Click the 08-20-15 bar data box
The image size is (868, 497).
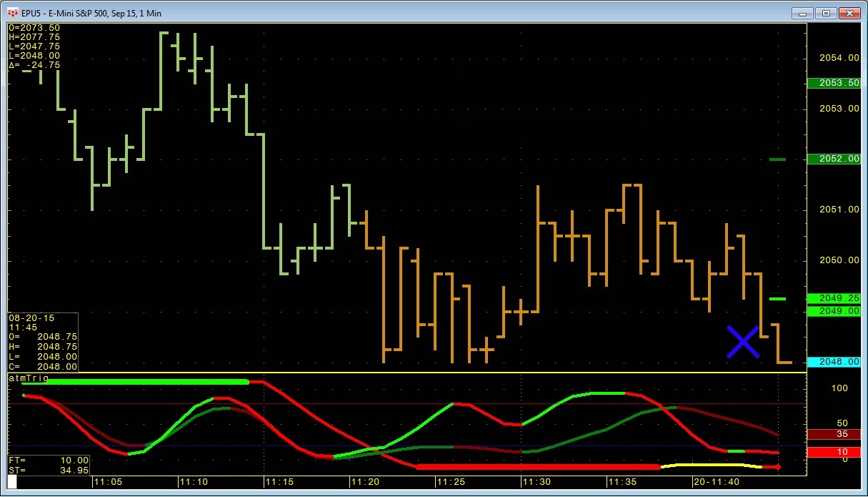click(x=43, y=342)
